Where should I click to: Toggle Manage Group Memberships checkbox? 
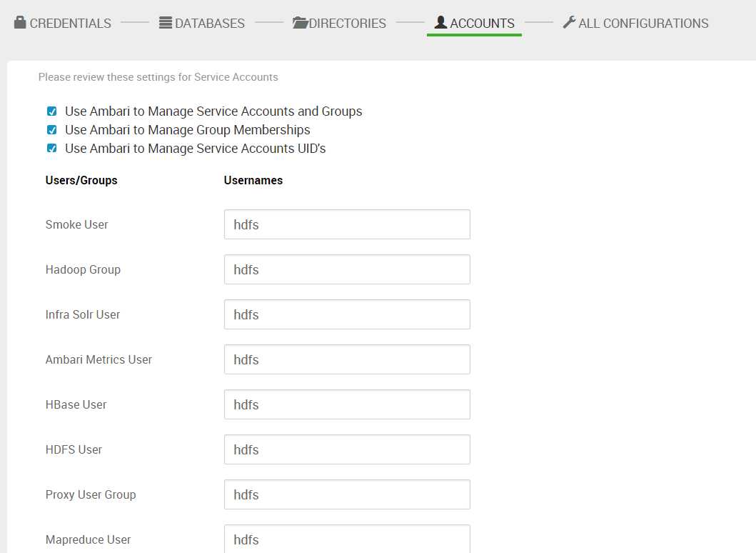(51, 130)
